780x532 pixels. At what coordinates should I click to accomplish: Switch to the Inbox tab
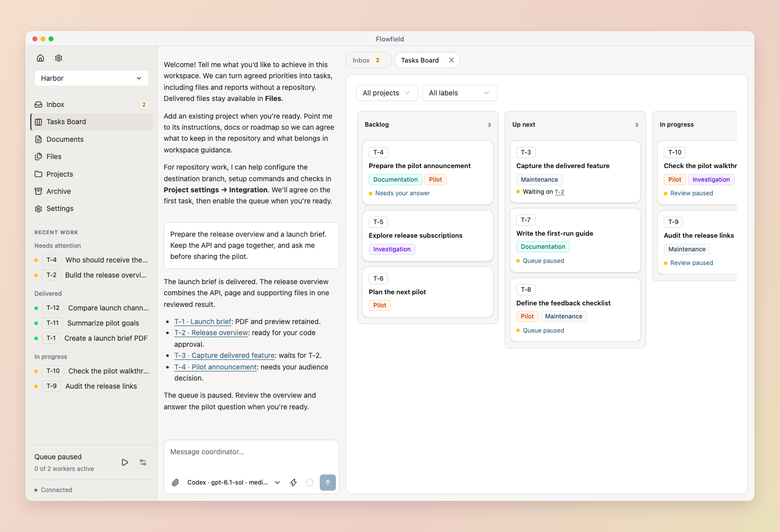click(x=368, y=60)
